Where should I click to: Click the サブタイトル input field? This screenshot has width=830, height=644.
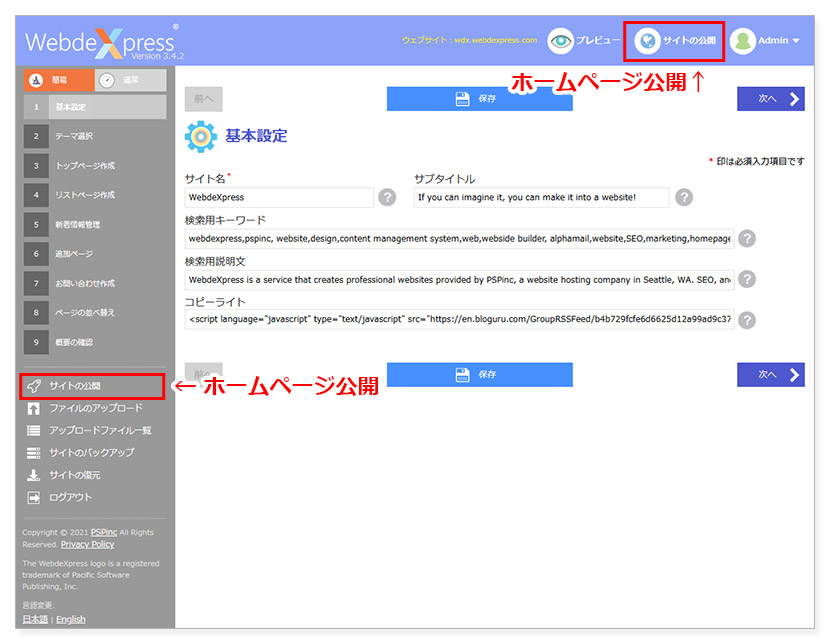[542, 197]
